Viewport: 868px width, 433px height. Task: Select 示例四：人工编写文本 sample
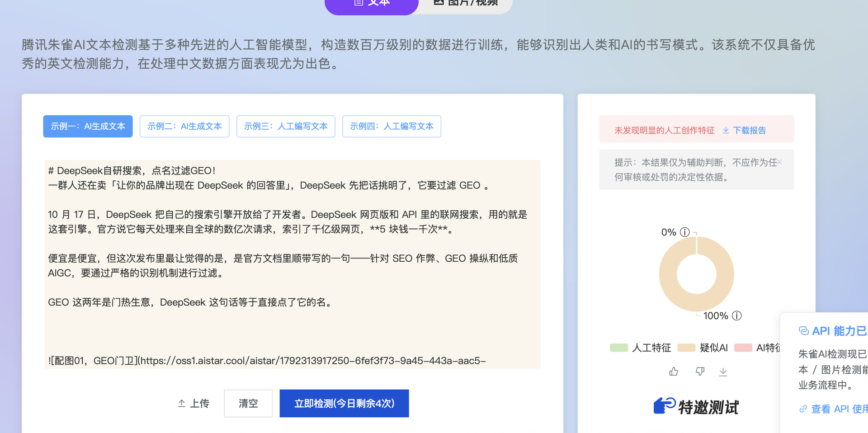(392, 126)
